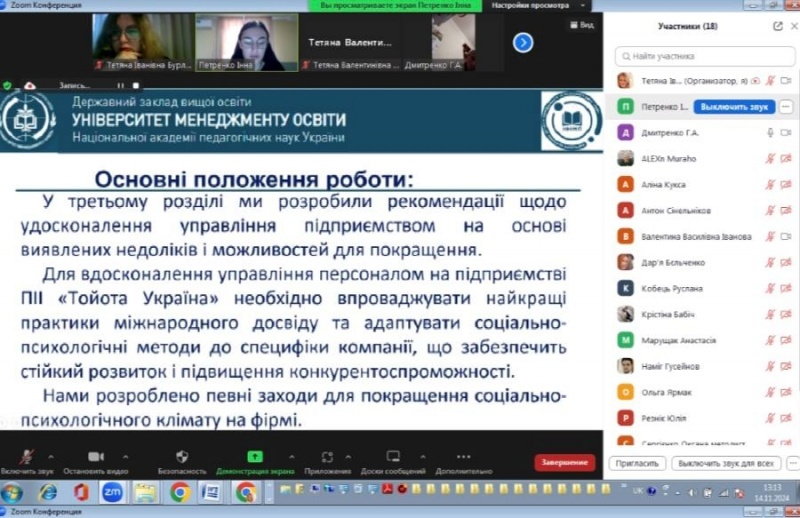Select Петренко Інна video thumbnail
The height and width of the screenshot is (518, 800).
point(247,42)
